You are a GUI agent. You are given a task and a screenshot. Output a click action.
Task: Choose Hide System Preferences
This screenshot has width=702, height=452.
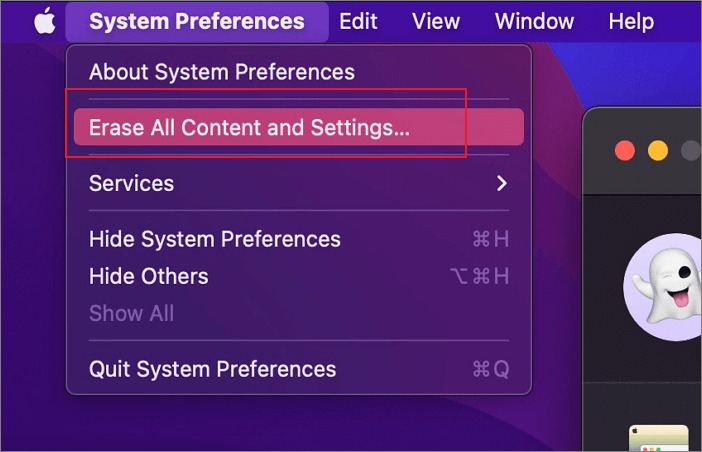[x=299, y=239]
